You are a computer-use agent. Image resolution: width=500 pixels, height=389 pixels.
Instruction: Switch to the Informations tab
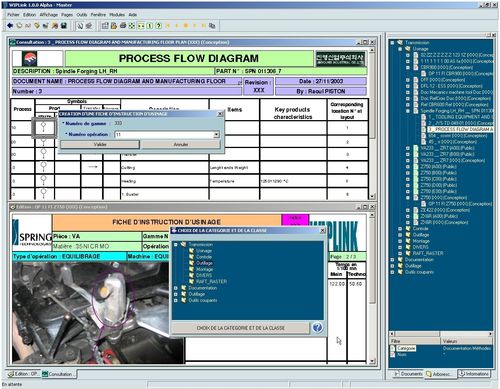473,374
